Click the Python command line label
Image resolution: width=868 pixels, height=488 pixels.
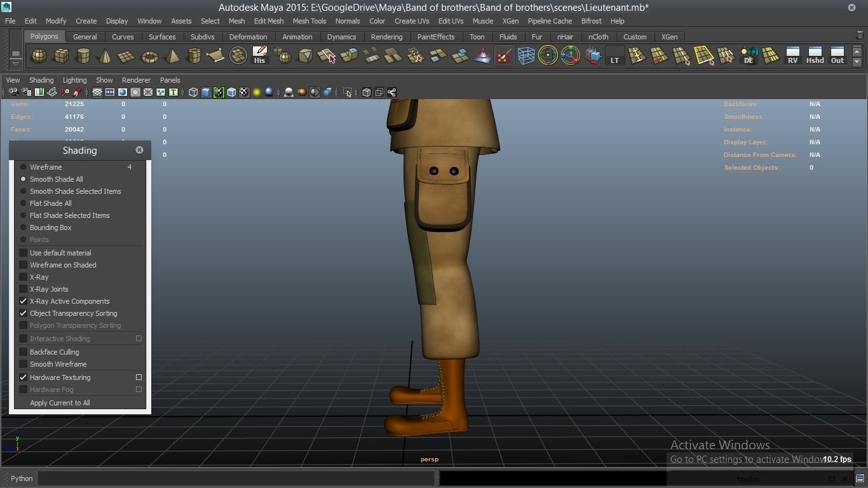22,478
